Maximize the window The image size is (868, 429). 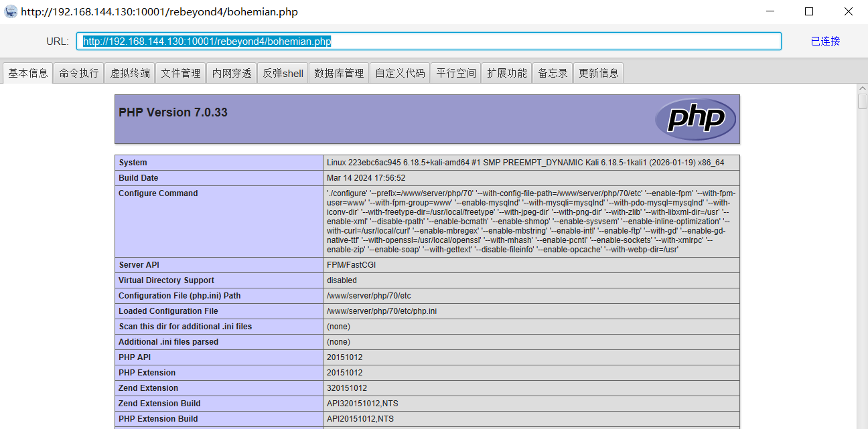click(809, 11)
